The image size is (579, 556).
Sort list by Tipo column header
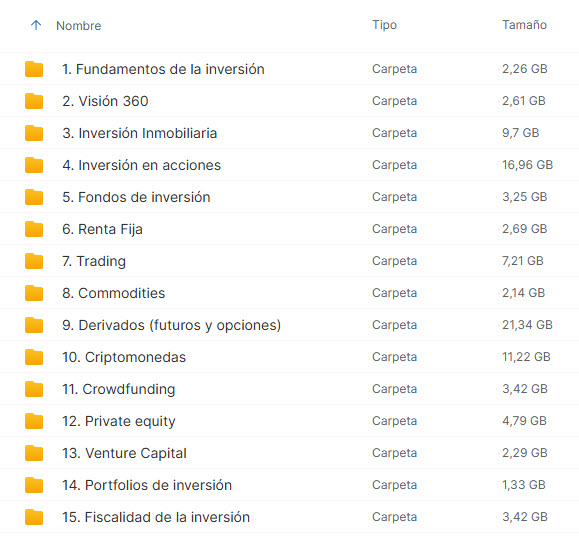[384, 25]
